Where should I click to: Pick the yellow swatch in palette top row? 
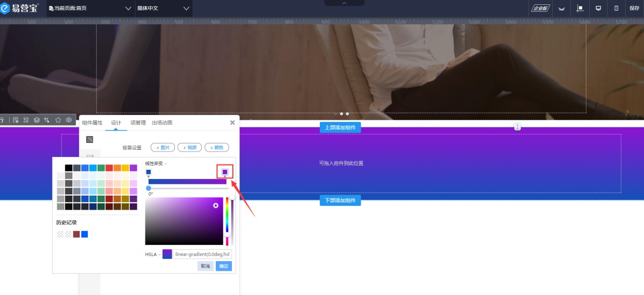tap(125, 168)
